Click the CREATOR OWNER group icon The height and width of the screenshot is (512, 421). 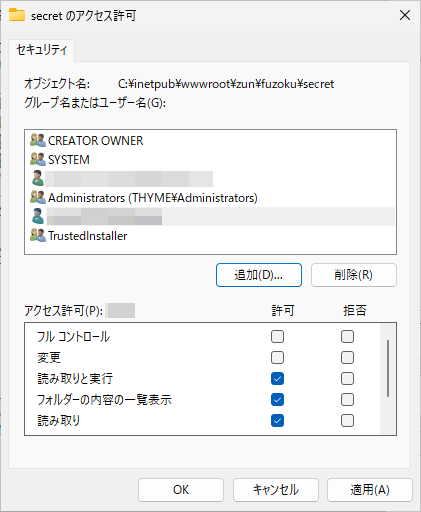38,140
